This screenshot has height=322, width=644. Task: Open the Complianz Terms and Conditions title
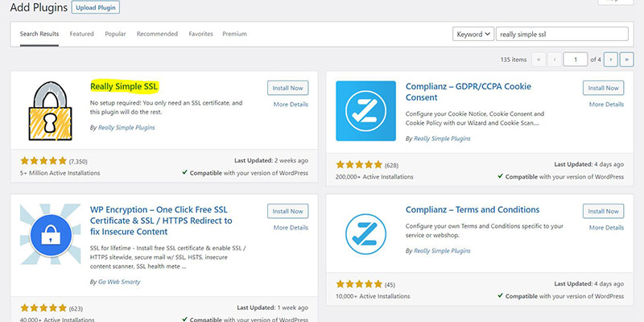[x=473, y=209]
